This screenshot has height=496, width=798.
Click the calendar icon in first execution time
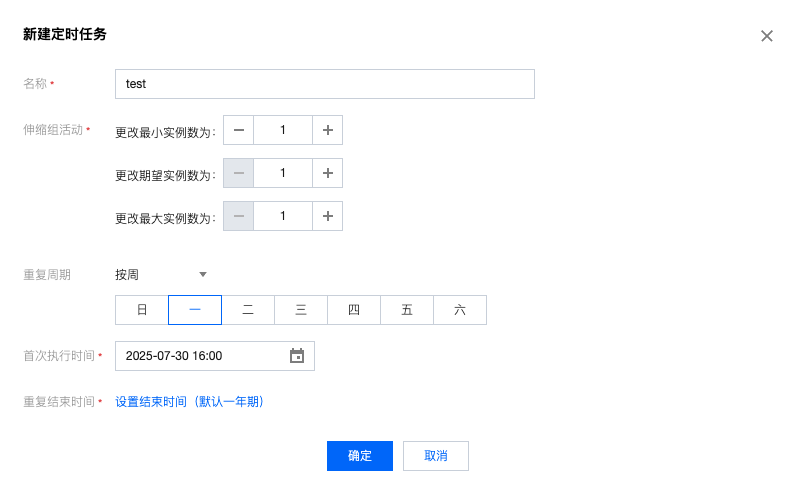(x=297, y=356)
